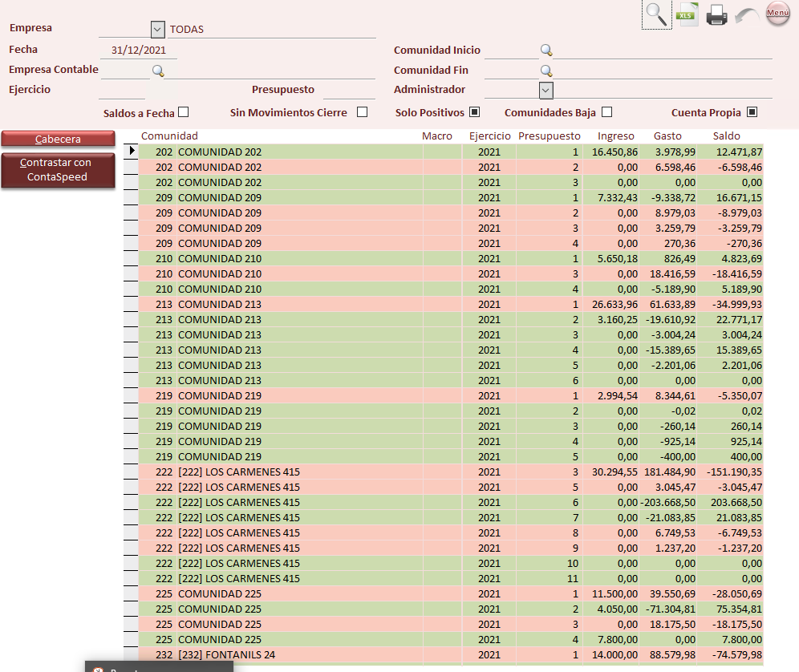799x672 pixels.
Task: Click the magnifying glass search icon in toolbar
Action: (656, 14)
